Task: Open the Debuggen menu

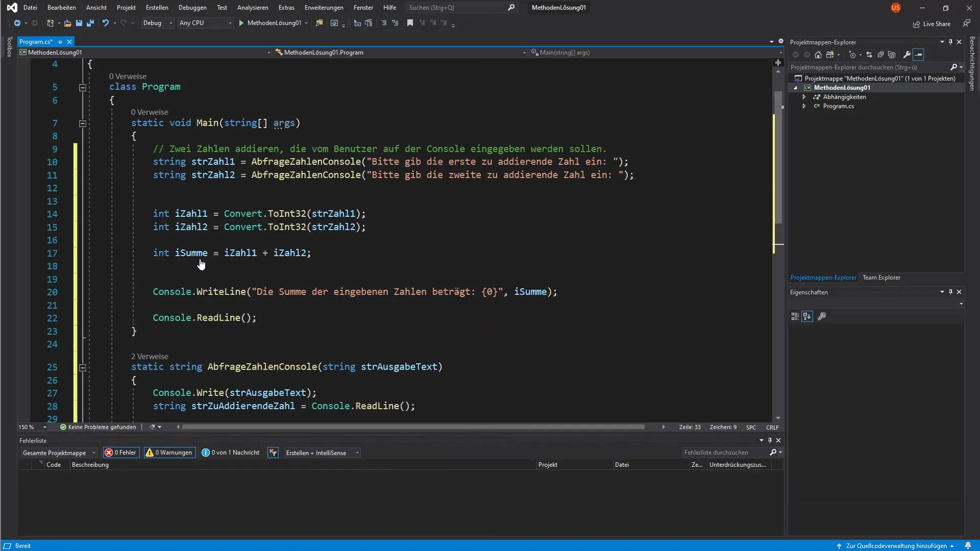Action: (x=192, y=8)
